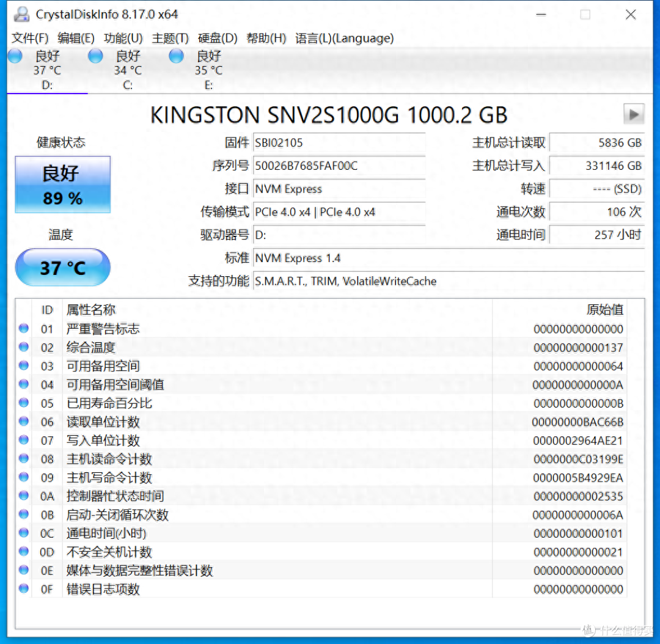660x644 pixels.
Task: Open the 语言(L)(Language) menu
Action: click(x=344, y=38)
